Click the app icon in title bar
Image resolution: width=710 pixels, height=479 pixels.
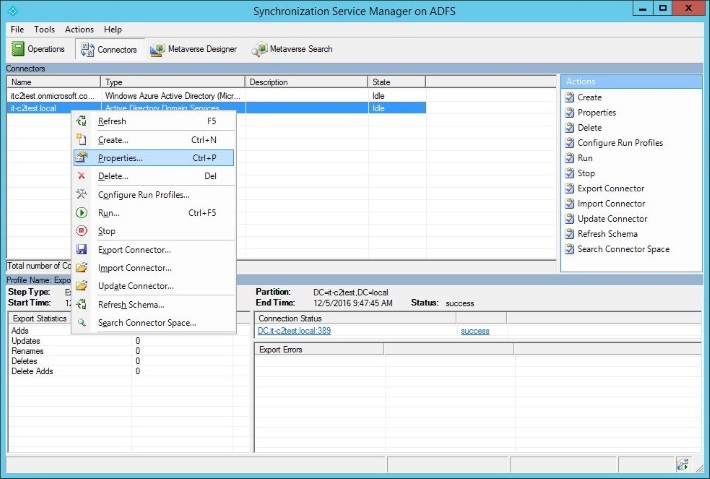(x=13, y=10)
